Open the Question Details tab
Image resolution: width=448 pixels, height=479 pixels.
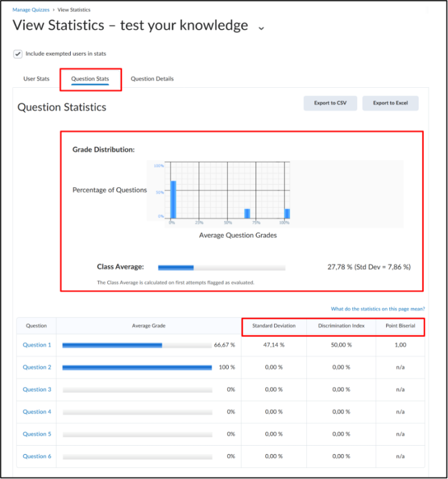point(152,79)
